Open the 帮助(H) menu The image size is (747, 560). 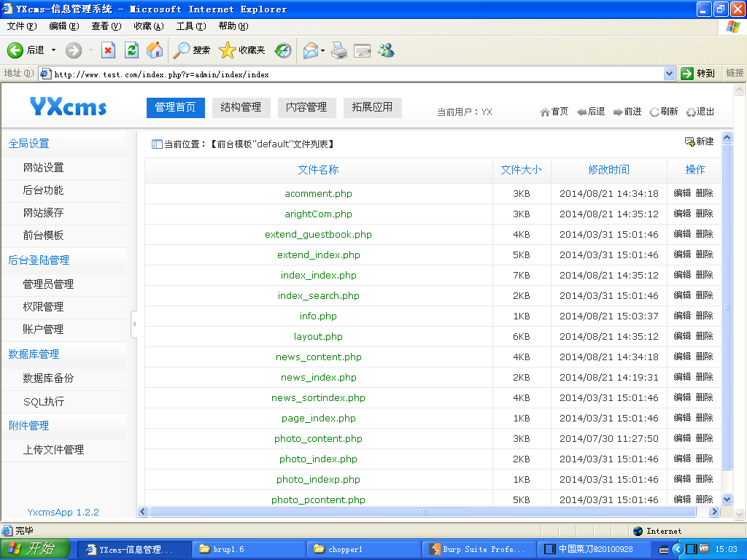(233, 26)
